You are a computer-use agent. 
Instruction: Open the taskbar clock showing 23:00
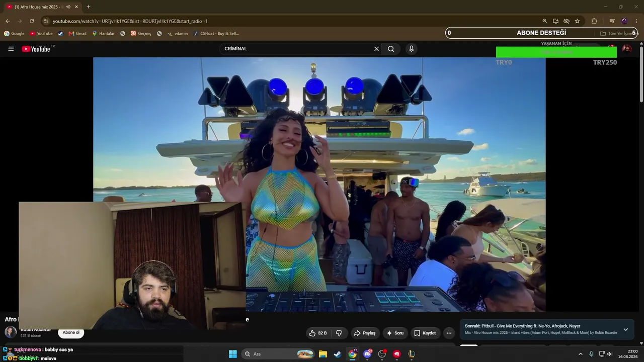[x=628, y=354]
